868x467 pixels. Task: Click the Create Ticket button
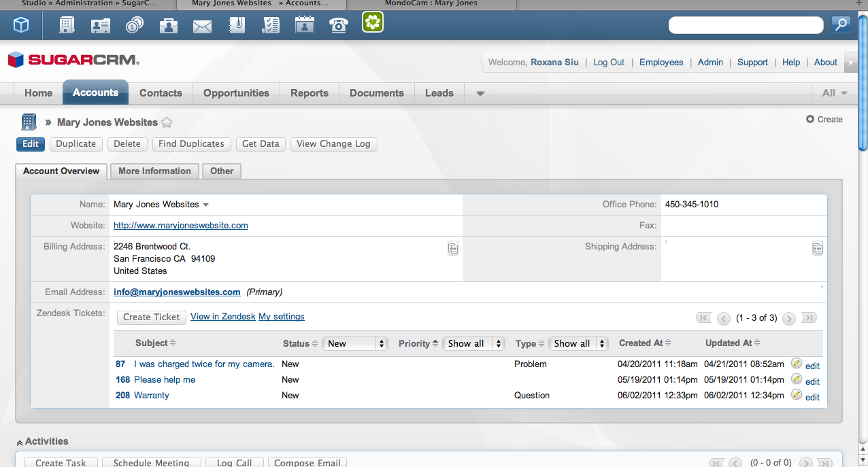click(152, 317)
